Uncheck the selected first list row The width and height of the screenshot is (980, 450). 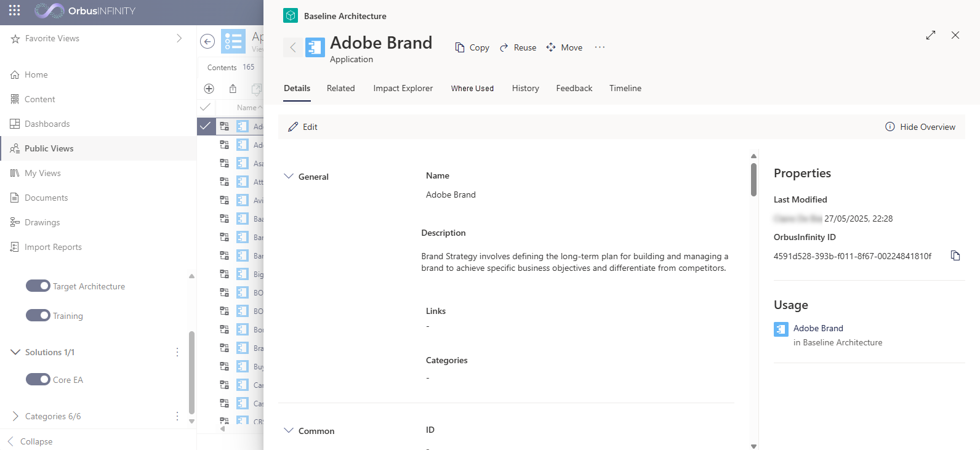(206, 126)
